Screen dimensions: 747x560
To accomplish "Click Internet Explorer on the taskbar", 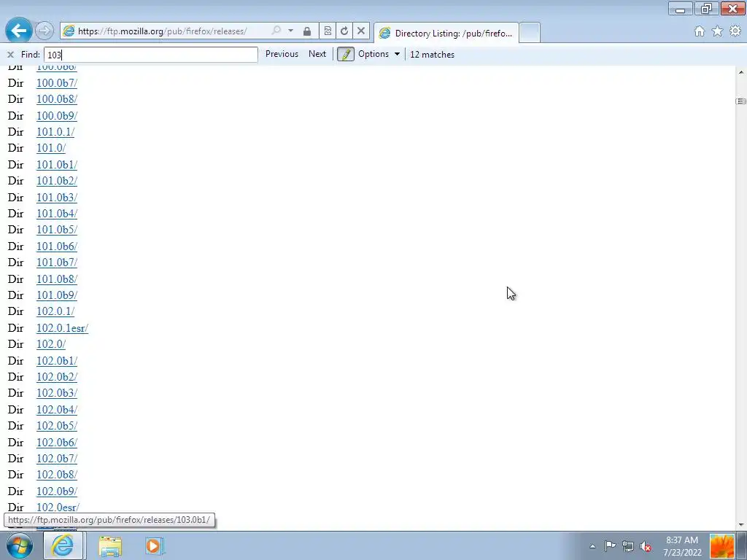I will (x=63, y=545).
